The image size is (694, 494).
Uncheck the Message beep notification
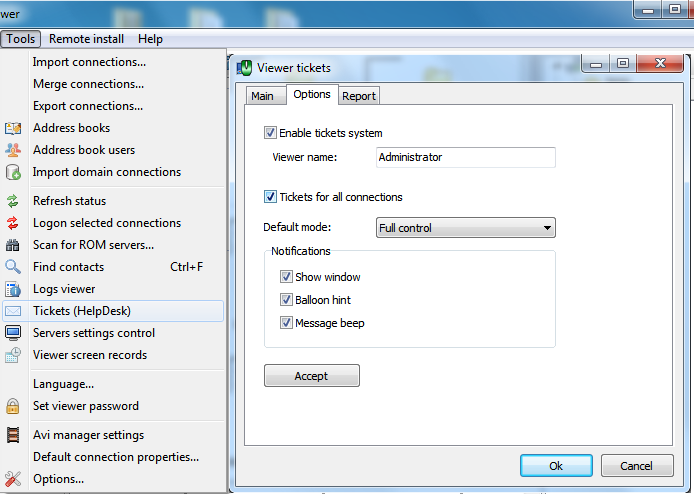click(286, 323)
